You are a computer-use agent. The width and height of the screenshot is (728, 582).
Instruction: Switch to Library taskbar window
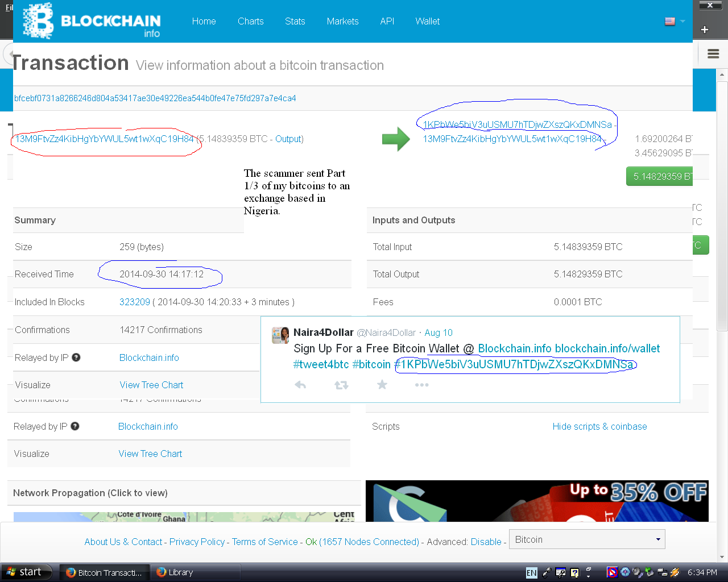pos(195,572)
